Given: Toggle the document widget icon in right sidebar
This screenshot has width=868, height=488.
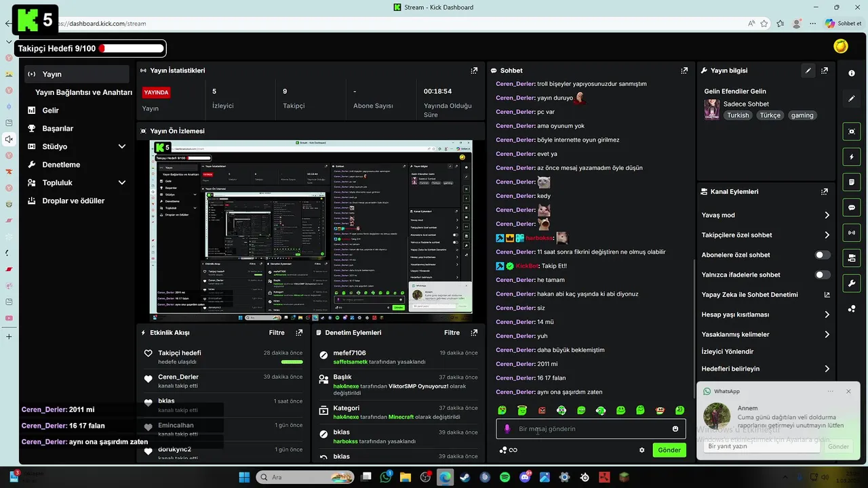Looking at the screenshot, I should point(852,182).
